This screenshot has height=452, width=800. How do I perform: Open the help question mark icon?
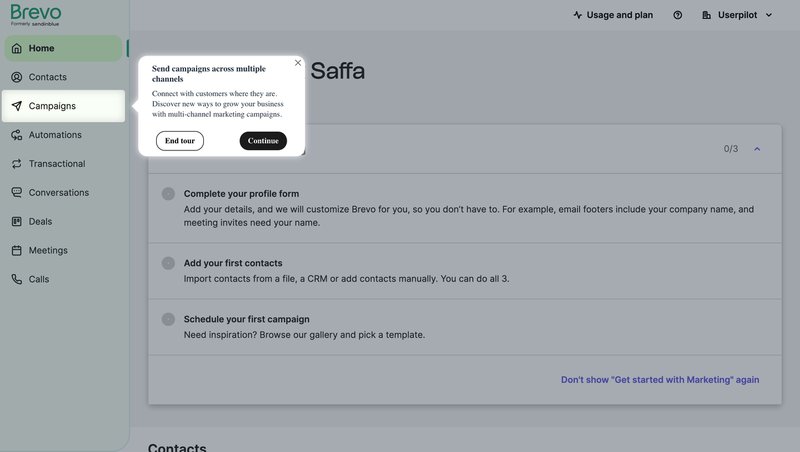pyautogui.click(x=678, y=15)
